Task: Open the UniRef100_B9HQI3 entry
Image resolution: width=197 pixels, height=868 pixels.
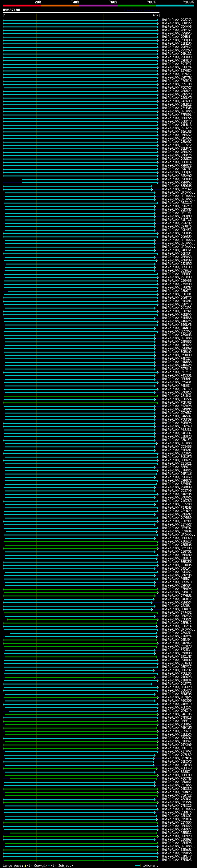Action: [x=177, y=60]
